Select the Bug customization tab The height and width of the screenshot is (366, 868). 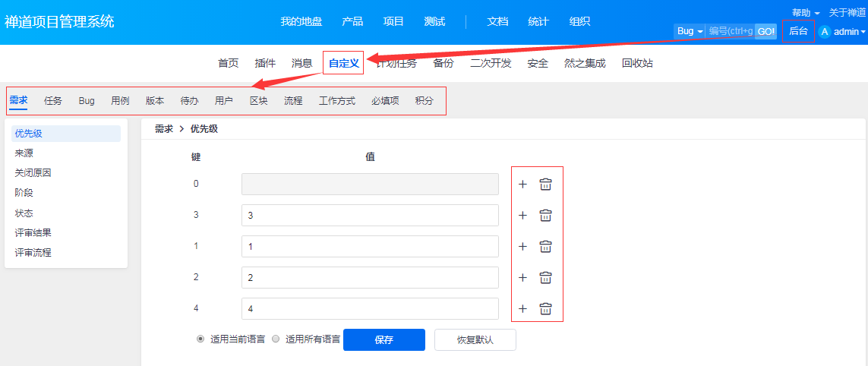[x=87, y=101]
